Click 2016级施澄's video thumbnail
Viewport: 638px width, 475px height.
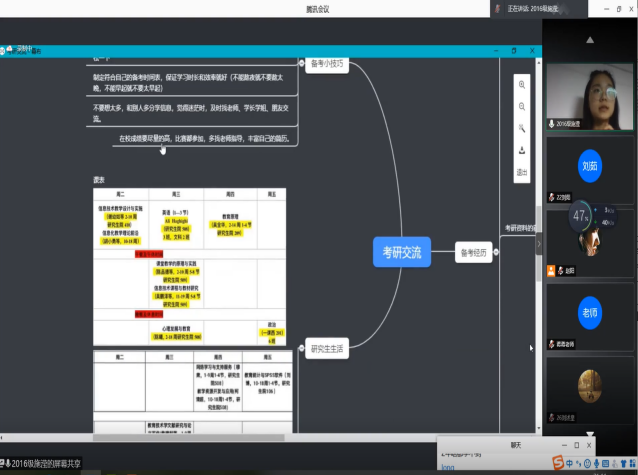[590, 88]
